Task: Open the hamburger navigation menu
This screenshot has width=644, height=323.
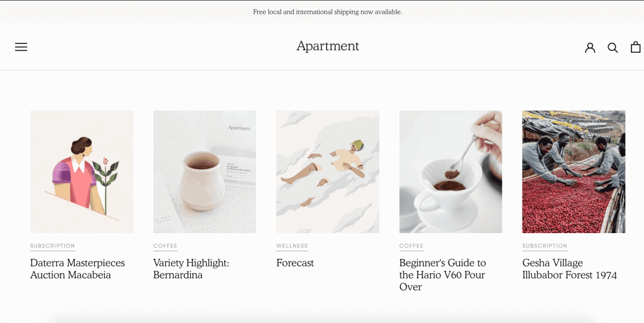Action: (x=21, y=47)
